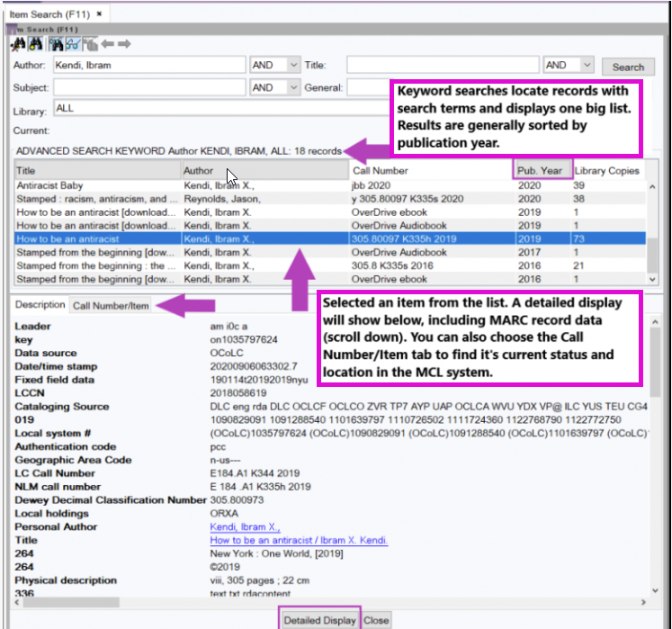The width and height of the screenshot is (672, 629).
Task: Click the back arrow toolbar icon
Action: pos(108,44)
